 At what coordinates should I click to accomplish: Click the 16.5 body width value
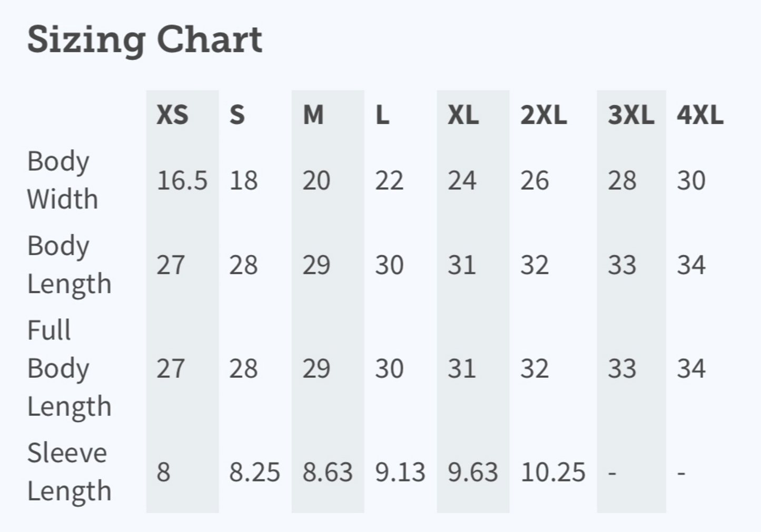(182, 180)
